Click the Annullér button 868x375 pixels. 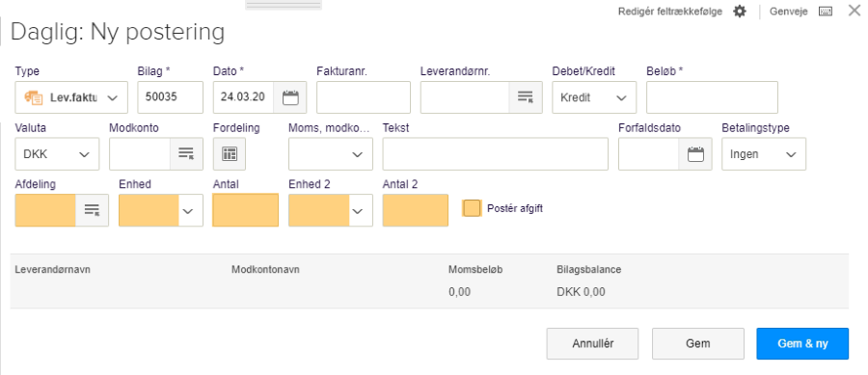[x=592, y=343]
